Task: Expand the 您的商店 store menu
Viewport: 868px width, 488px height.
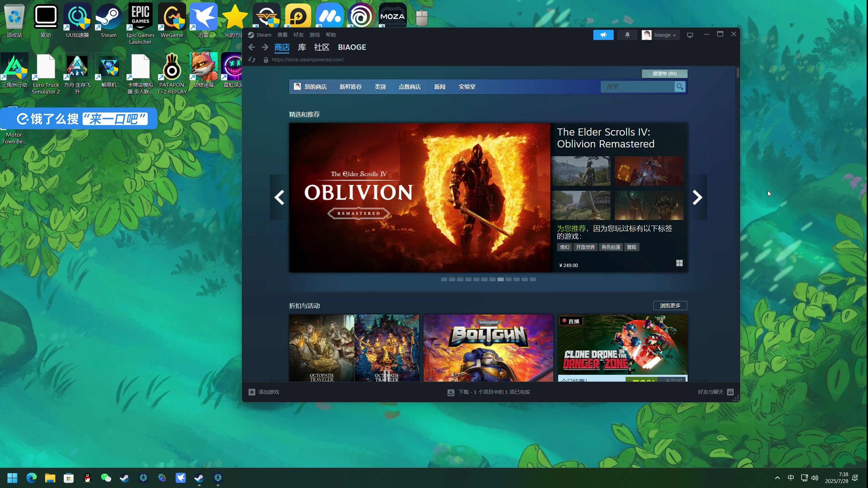Action: coord(315,87)
